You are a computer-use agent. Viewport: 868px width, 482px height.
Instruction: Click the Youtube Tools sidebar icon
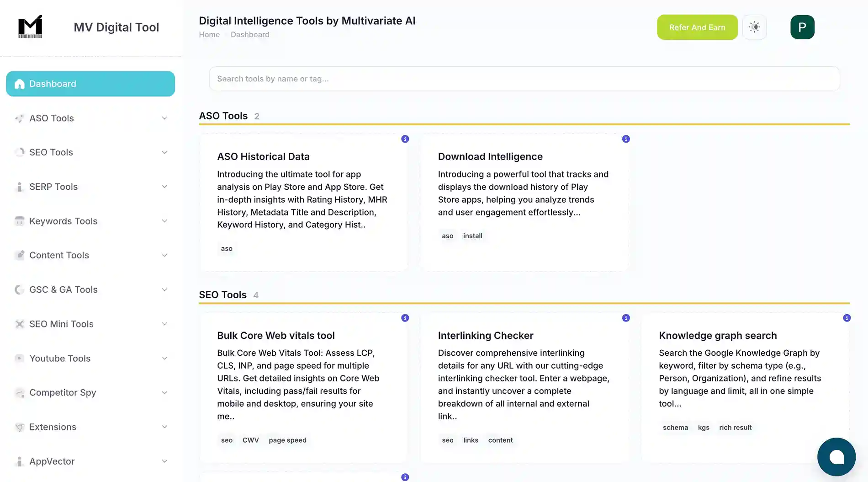(19, 359)
